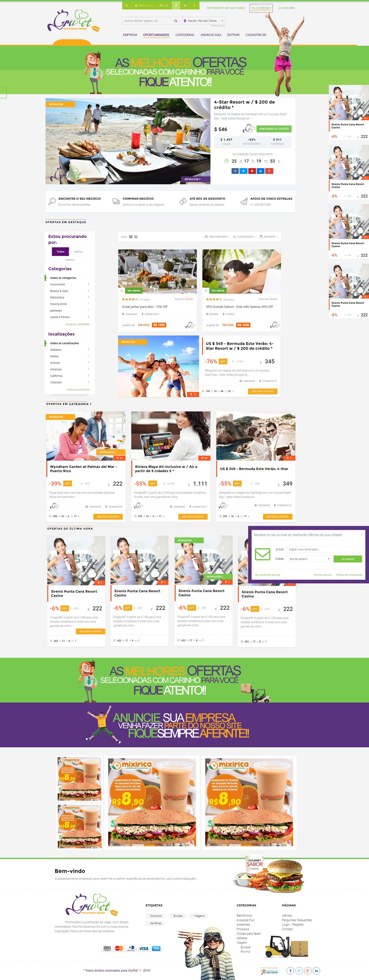Select the ofertas filter toggle
Screen dimensions: 369x980
[x=78, y=252]
